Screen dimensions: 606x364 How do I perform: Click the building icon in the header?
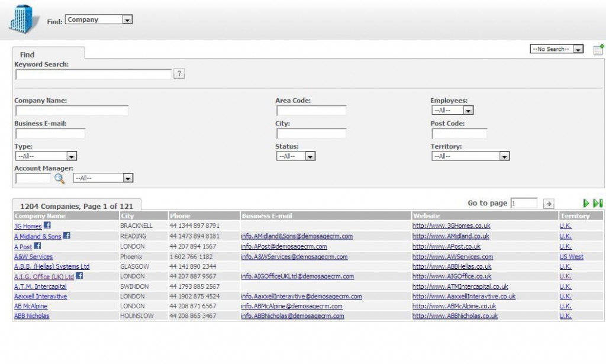[21, 19]
